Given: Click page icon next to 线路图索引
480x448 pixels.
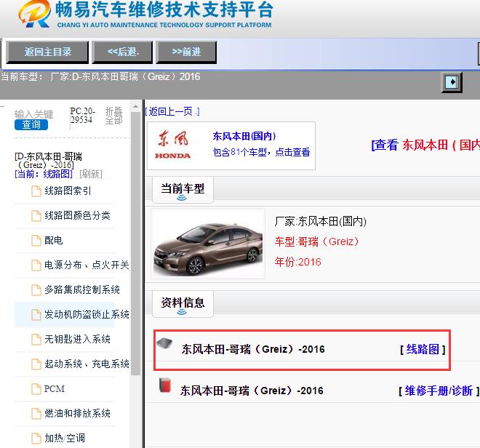Looking at the screenshot, I should (x=36, y=191).
